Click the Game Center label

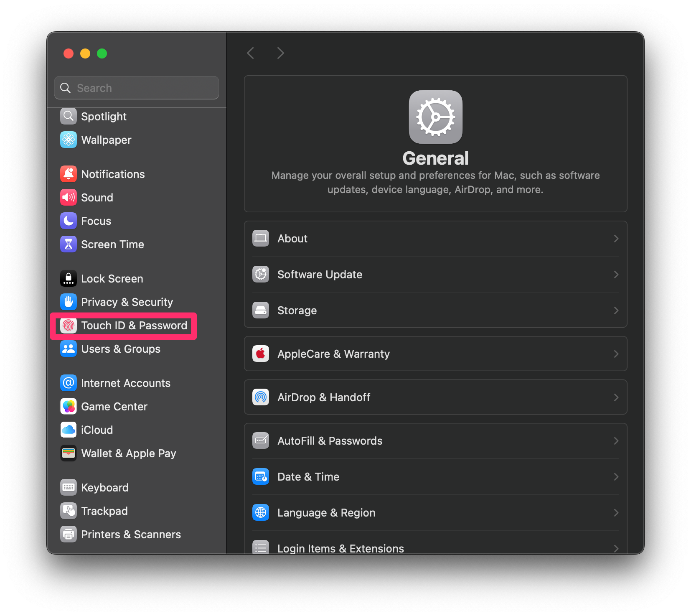114,407
